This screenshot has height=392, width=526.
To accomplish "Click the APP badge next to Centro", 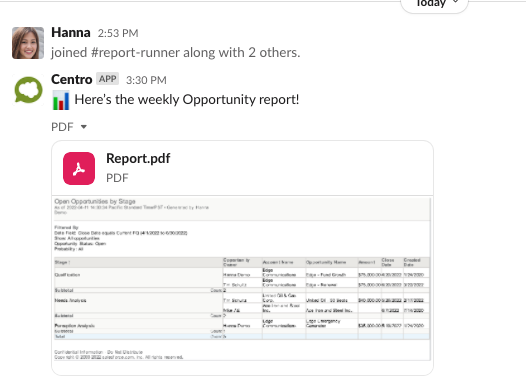I will point(108,79).
